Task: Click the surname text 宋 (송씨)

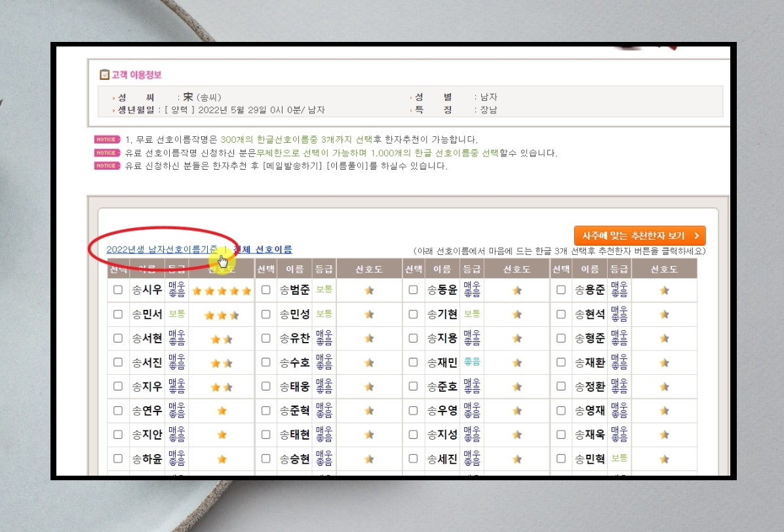Action: click(202, 97)
